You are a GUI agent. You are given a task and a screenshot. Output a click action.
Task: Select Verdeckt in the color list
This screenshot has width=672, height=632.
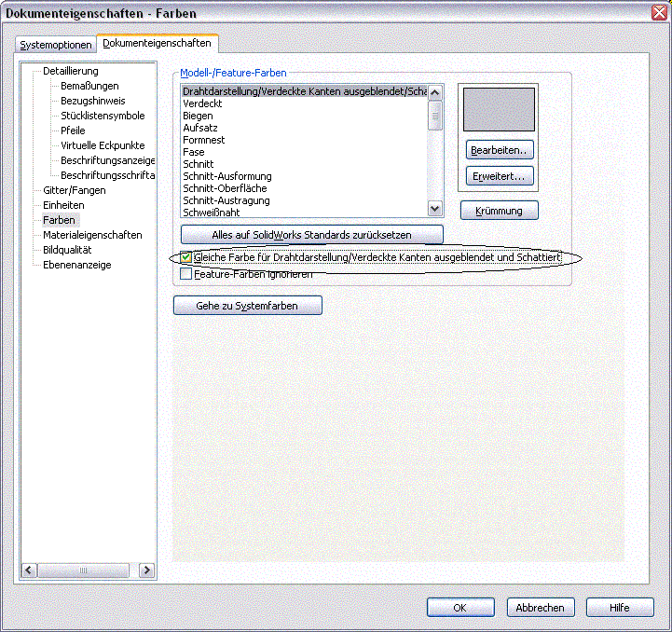[x=304, y=103]
